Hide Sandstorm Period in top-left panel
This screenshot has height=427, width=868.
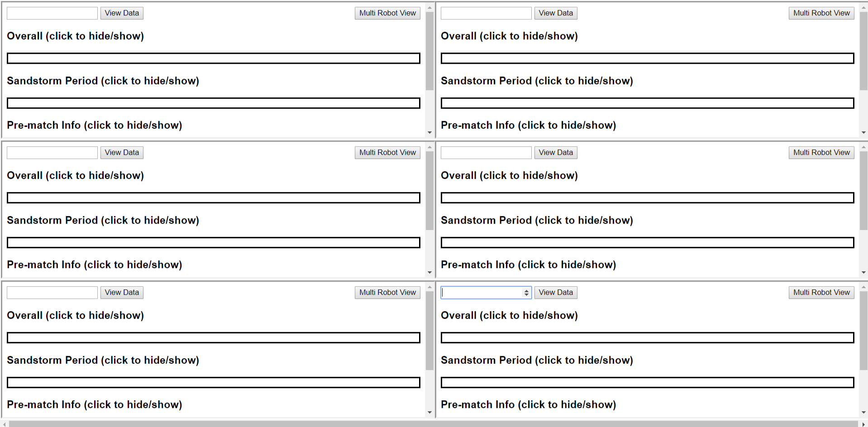[103, 81]
